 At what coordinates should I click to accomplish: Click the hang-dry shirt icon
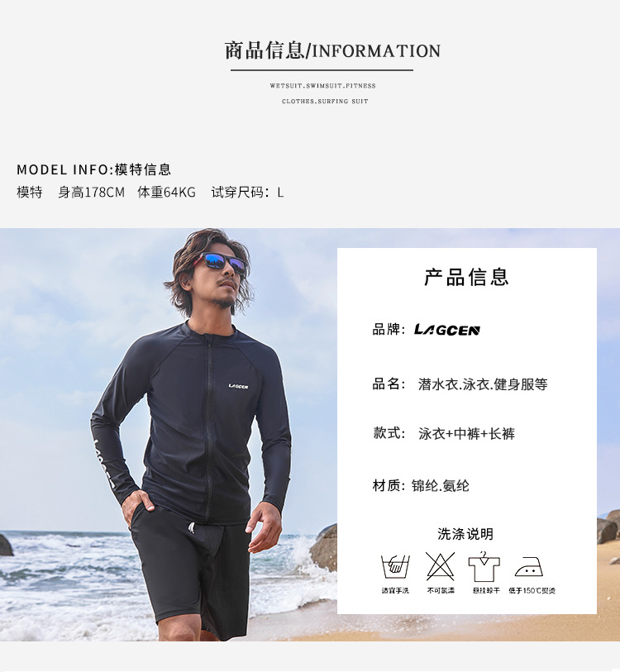[x=484, y=566]
